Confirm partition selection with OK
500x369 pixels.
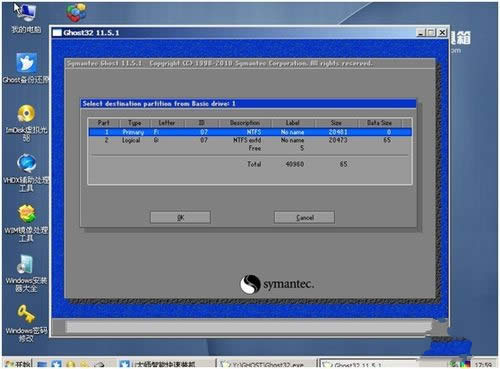(180, 217)
